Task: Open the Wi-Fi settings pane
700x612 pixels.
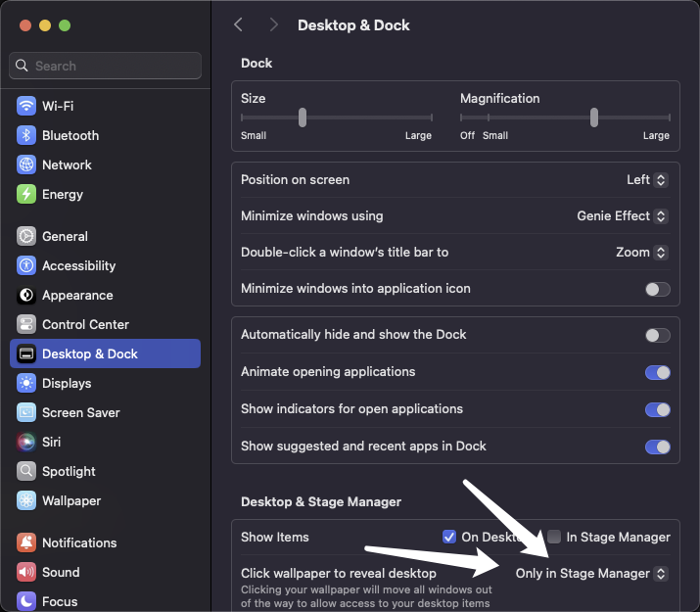Action: (105, 106)
